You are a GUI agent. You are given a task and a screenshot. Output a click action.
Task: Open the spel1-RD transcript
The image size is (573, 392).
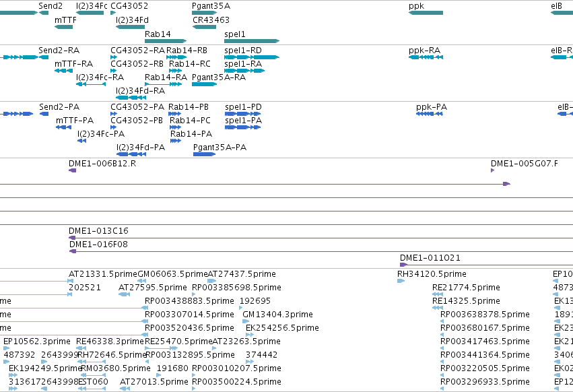tap(252, 57)
